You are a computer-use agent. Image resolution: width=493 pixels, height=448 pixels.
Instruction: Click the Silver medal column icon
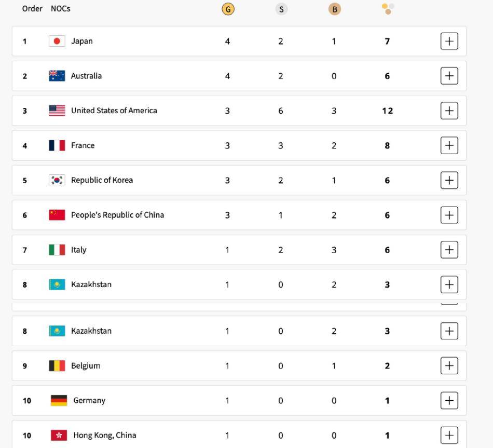(x=281, y=9)
